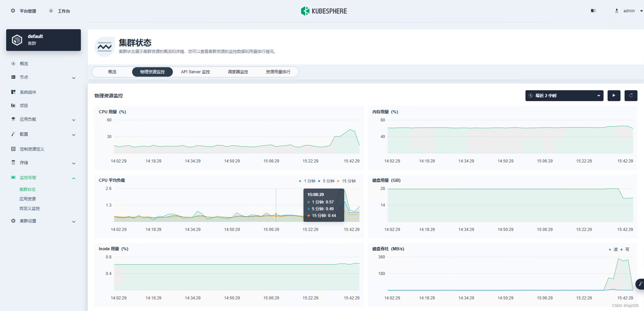The height and width of the screenshot is (311, 644).
Task: Click the 节点 sidebar icon
Action: click(x=13, y=77)
